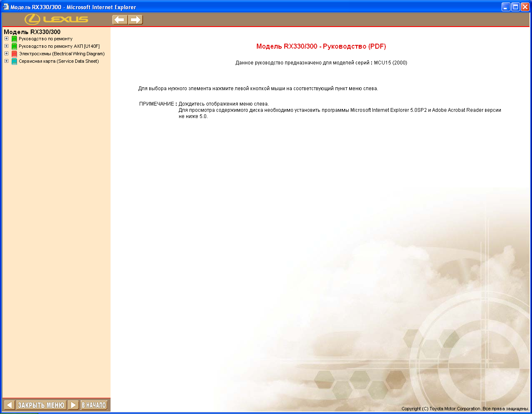This screenshot has width=532, height=414.
Task: Open Электросхемы (Electrical Wiring Diagram) entry
Action: tap(62, 54)
